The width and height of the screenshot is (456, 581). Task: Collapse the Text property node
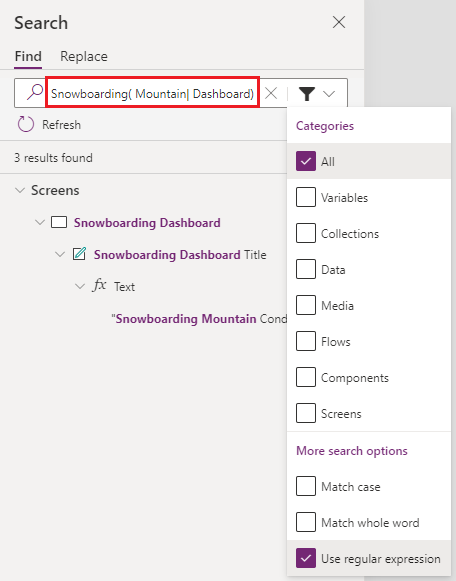coord(80,286)
